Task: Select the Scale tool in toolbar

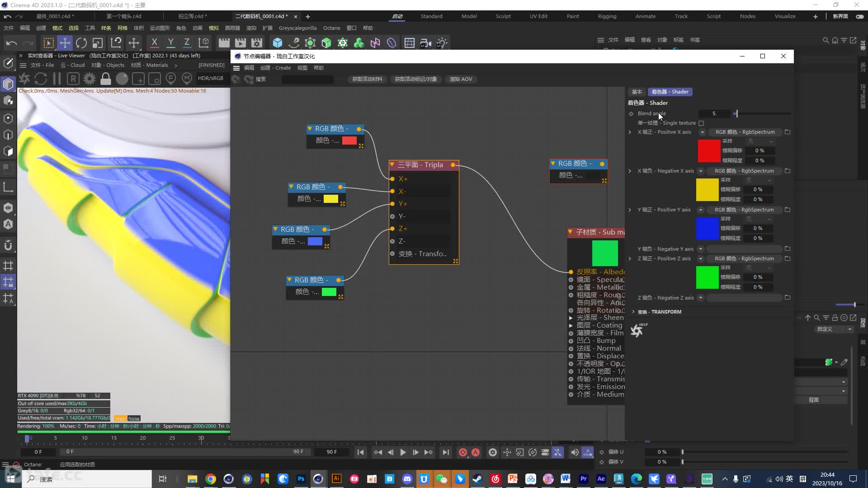Action: tap(97, 43)
